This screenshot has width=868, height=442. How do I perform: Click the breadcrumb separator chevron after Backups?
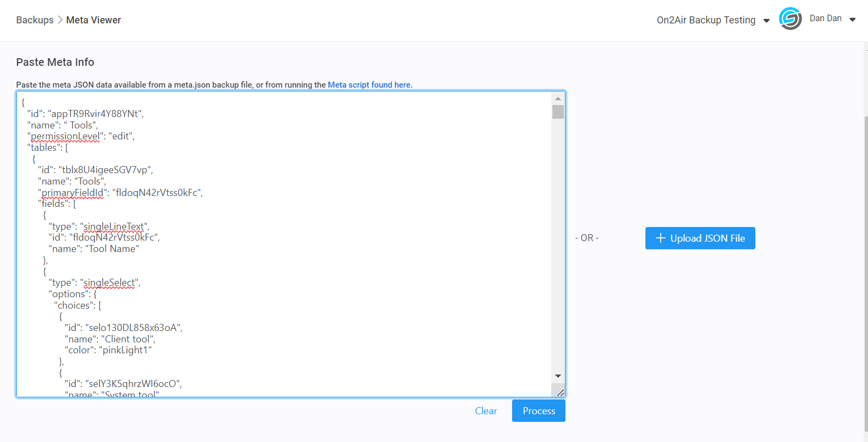pyautogui.click(x=60, y=20)
